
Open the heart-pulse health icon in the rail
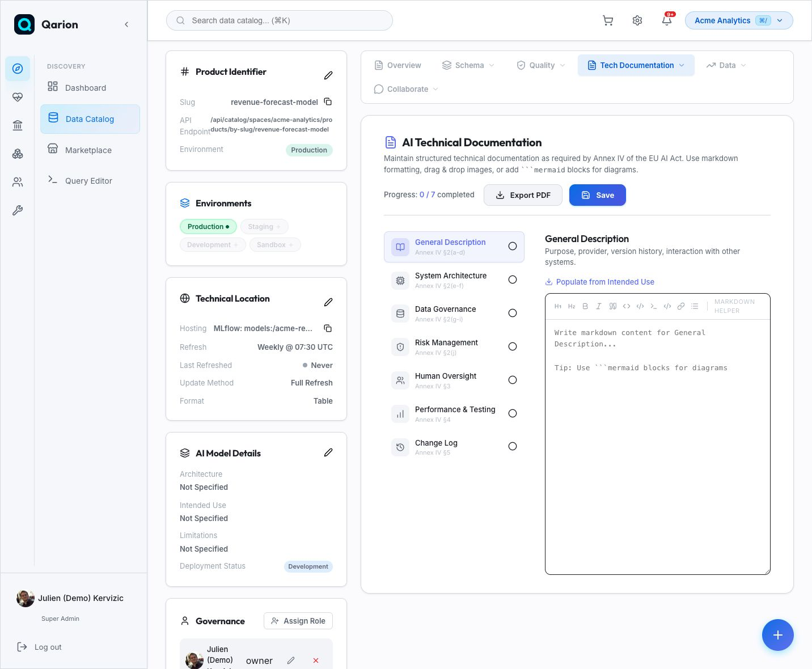[18, 97]
